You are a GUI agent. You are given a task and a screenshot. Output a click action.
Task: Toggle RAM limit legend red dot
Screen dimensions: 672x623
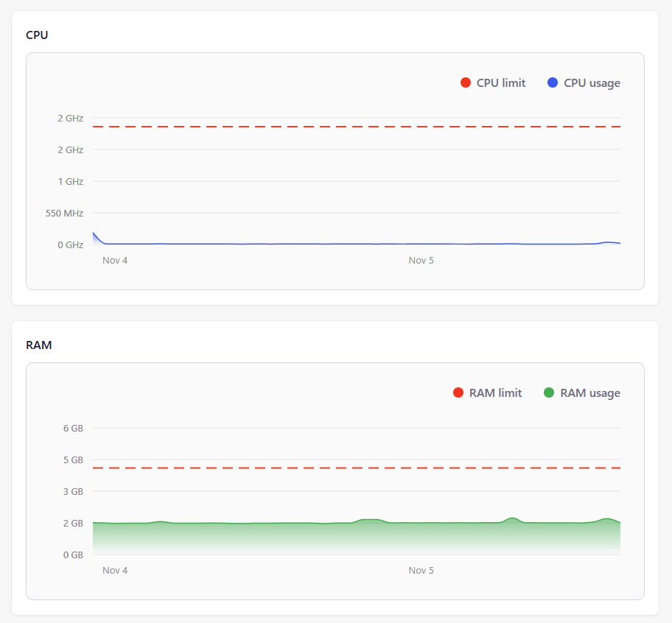point(458,393)
